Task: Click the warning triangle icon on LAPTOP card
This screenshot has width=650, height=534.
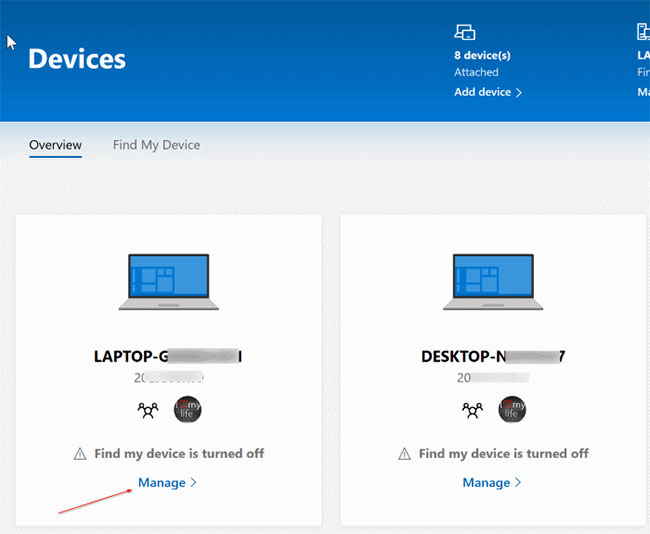Action: click(x=80, y=454)
